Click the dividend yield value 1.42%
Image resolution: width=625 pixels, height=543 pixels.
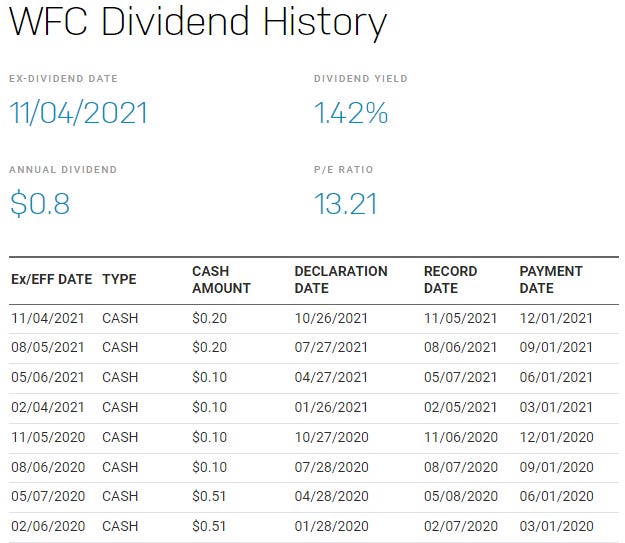pos(351,113)
